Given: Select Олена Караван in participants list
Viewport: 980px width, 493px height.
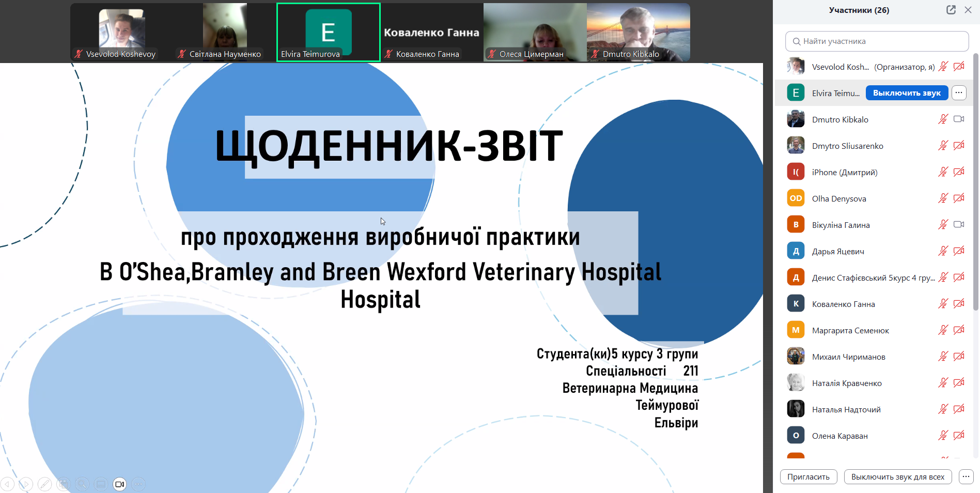Looking at the screenshot, I should tap(874, 436).
